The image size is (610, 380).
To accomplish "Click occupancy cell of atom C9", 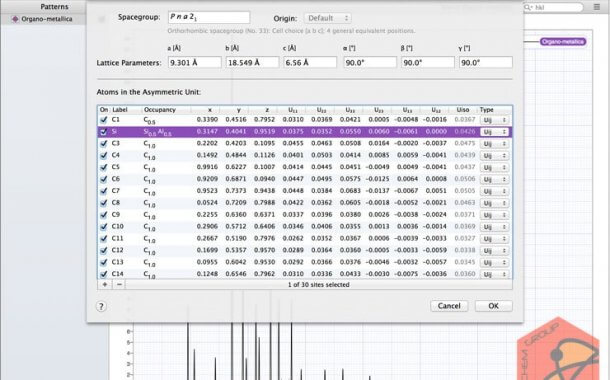I will (x=149, y=215).
